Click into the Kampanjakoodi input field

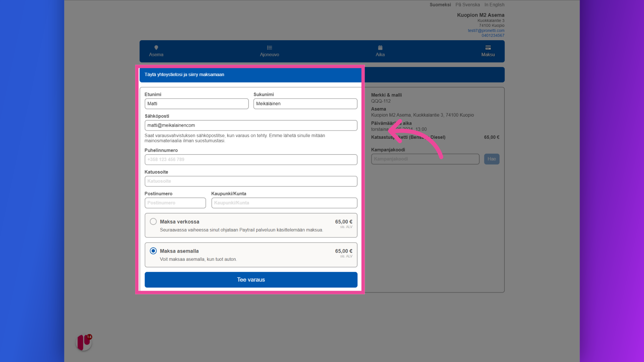(x=425, y=159)
